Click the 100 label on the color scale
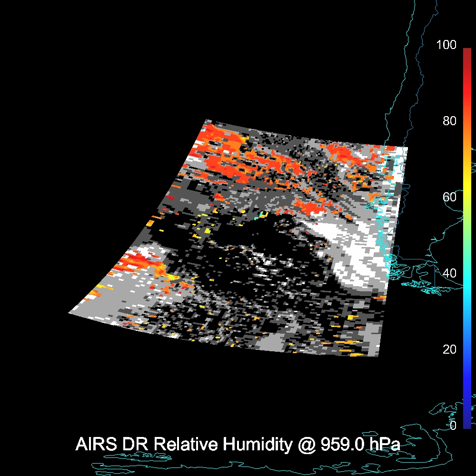Viewport: 476px width, 476px height. point(446,45)
